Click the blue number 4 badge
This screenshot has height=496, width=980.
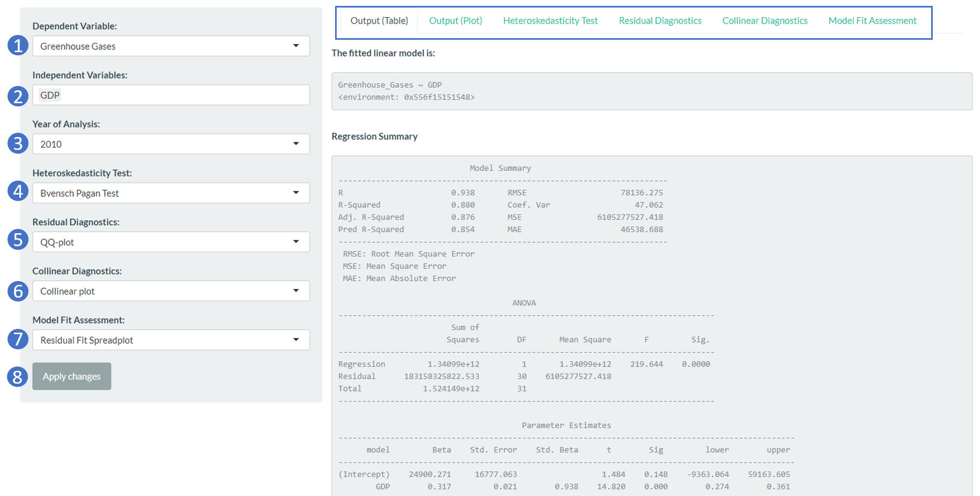pyautogui.click(x=18, y=191)
